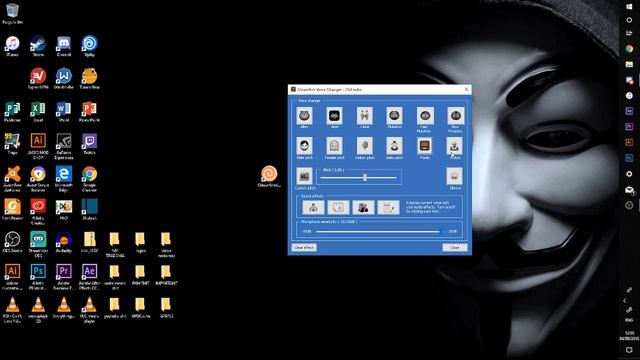Screen dimensions: 640x360
Task: Launch TunnelBear from the desktop
Action: [x=89, y=78]
